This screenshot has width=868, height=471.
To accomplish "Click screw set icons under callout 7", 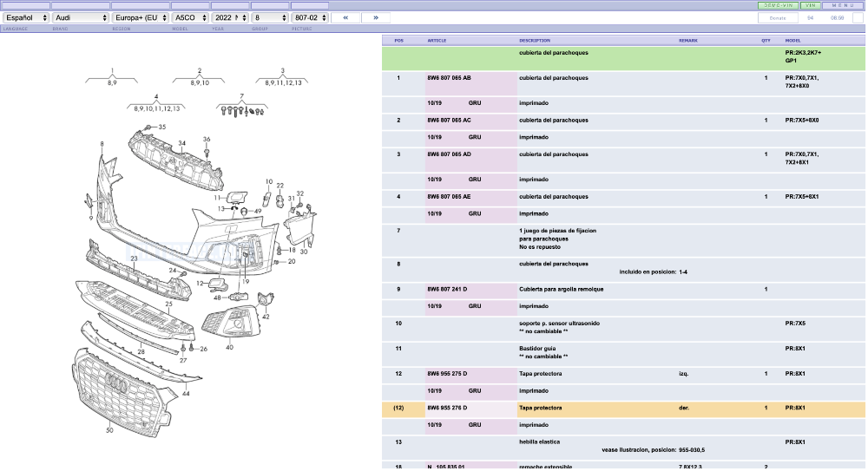I will click(x=242, y=111).
